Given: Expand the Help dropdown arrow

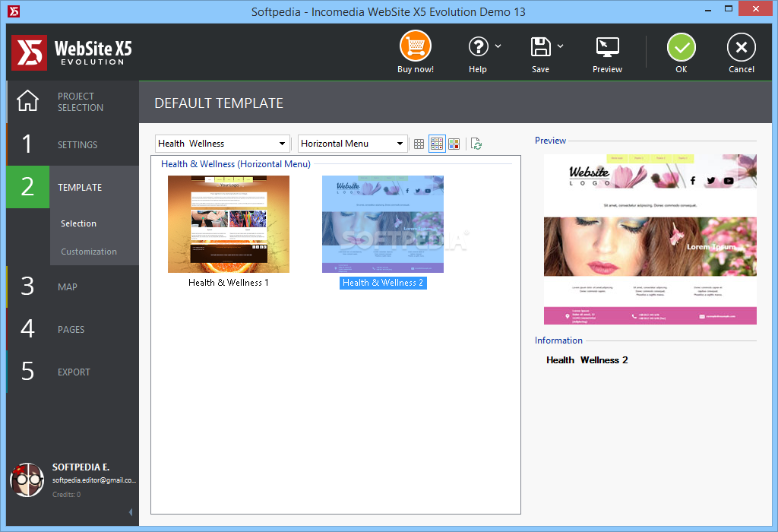Looking at the screenshot, I should click(x=498, y=46).
